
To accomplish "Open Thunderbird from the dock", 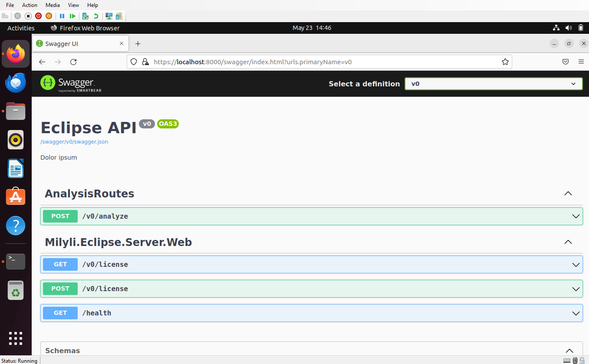I will pyautogui.click(x=16, y=83).
